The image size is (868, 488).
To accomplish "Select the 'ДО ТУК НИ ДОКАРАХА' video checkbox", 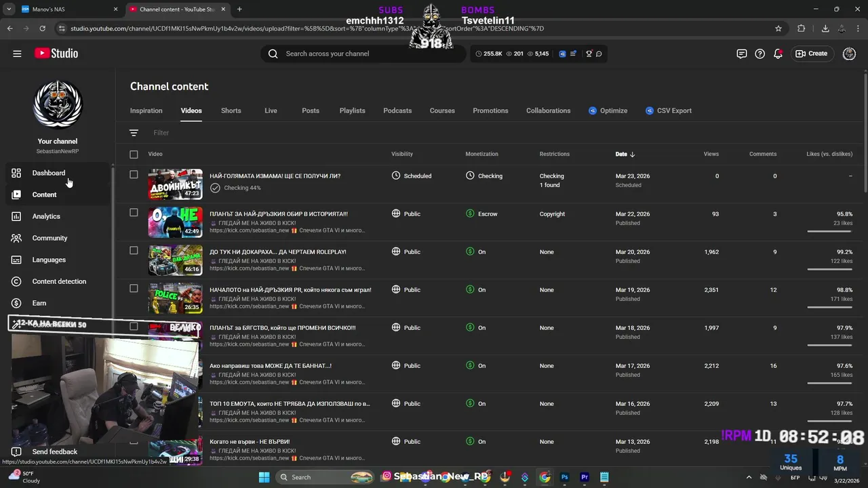I will 134,251.
